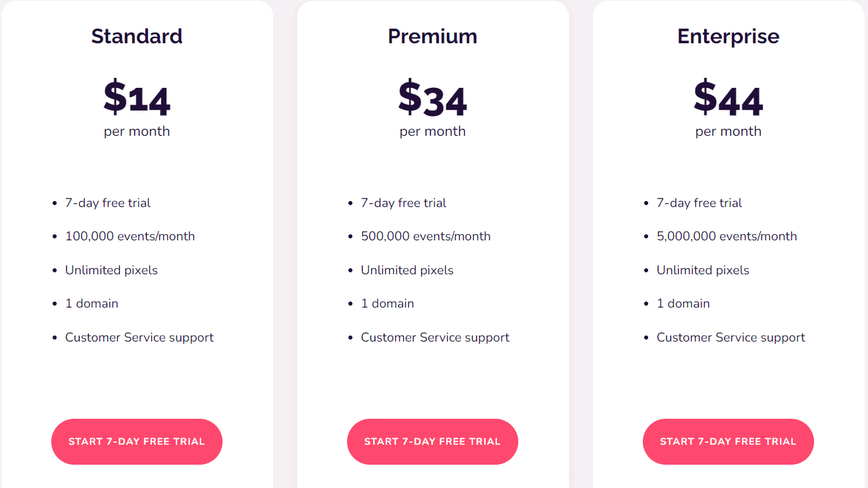Click Customer Service support under Premium
The image size is (868, 488).
[435, 337]
